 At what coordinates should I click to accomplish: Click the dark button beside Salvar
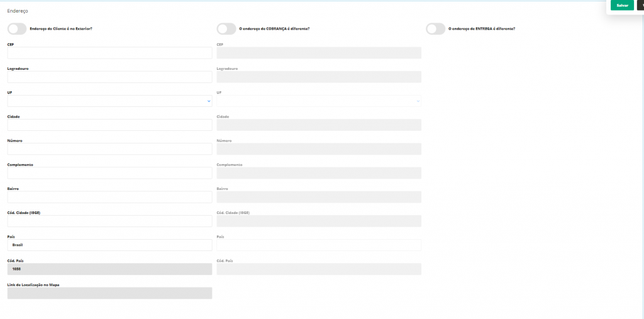[640, 5]
